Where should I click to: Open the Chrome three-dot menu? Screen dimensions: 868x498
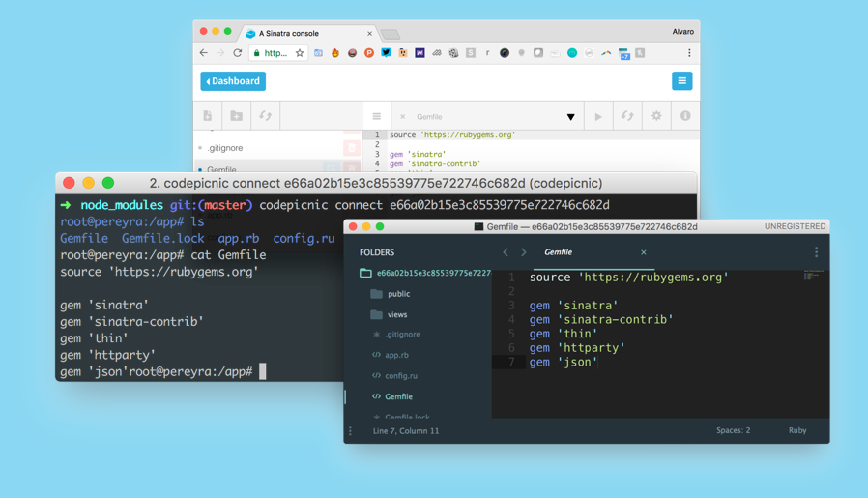[x=689, y=53]
